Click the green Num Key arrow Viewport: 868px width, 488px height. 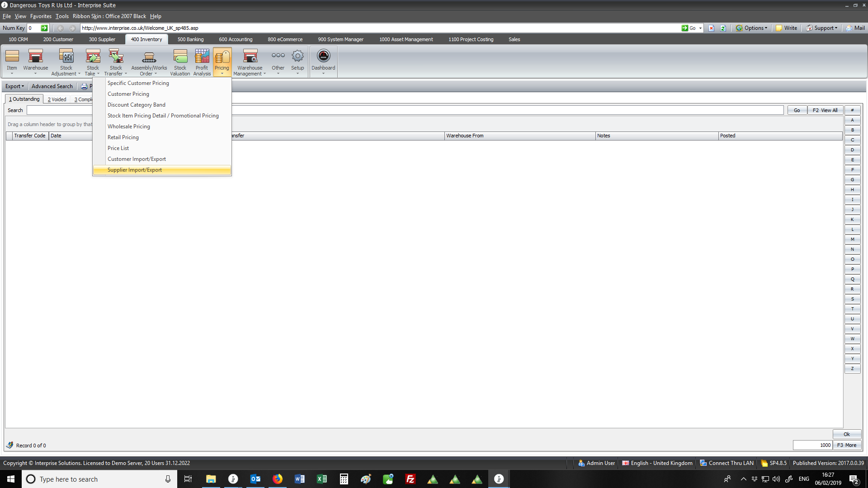click(44, 28)
